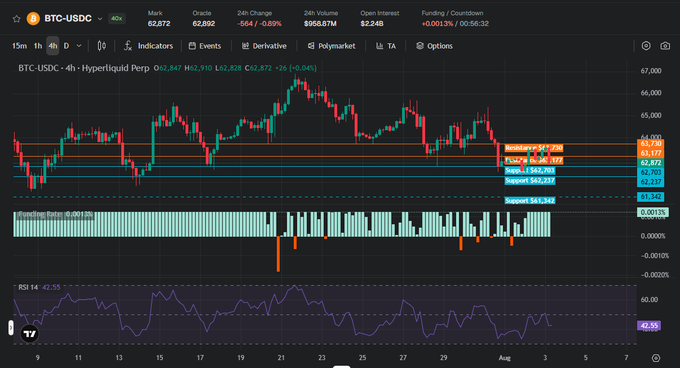Click the Support $61,342 label
This screenshot has height=368, width=680.
point(530,201)
